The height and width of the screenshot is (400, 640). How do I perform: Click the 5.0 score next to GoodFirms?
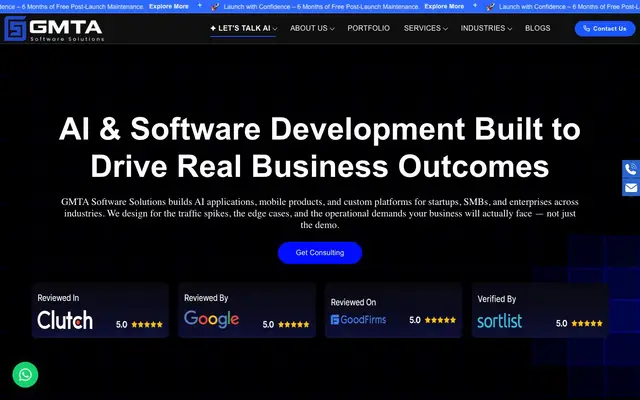coord(415,320)
